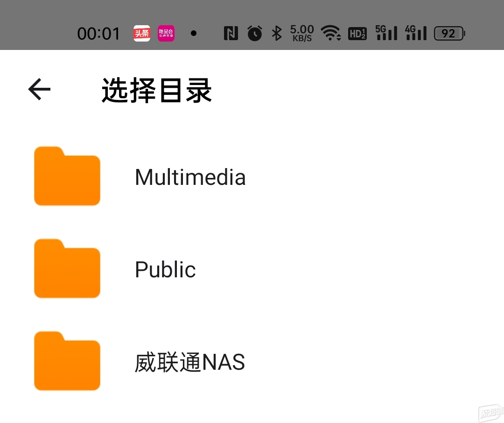Tap the Bluetooth status icon
The image size is (504, 423).
(x=277, y=34)
